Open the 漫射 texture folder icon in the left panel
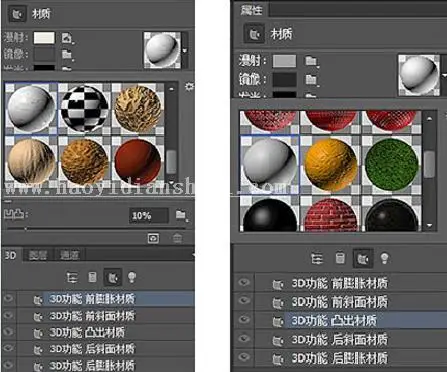 point(67,38)
